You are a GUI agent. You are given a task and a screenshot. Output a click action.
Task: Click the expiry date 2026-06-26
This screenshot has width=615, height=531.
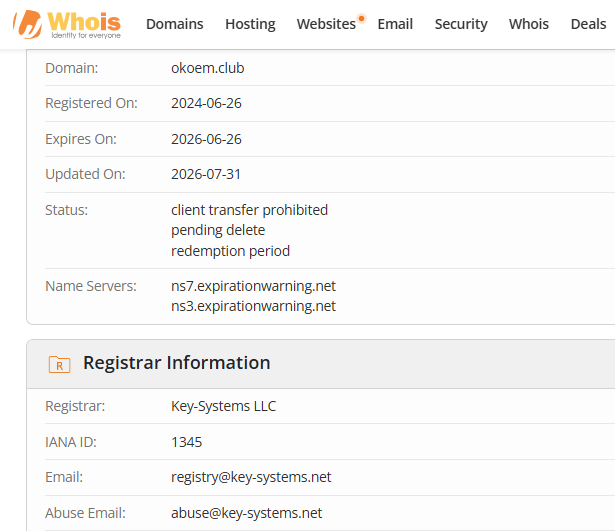(x=206, y=139)
